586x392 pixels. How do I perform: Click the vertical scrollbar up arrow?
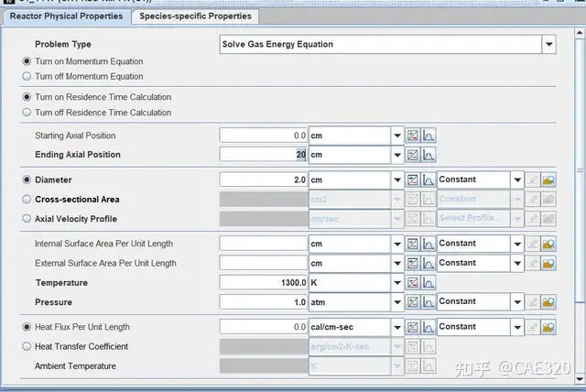pos(580,33)
